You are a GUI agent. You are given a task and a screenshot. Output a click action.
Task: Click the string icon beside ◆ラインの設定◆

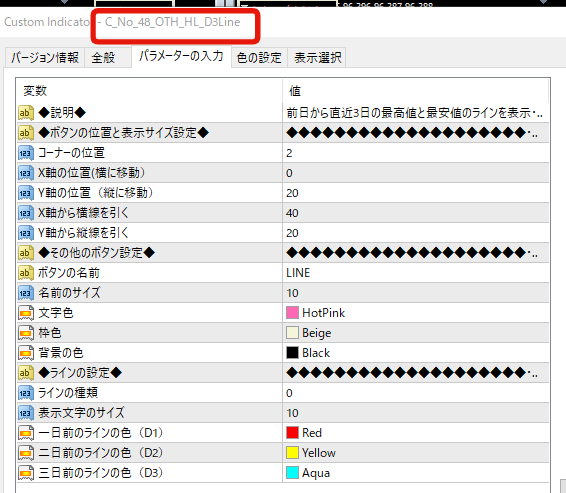26,373
